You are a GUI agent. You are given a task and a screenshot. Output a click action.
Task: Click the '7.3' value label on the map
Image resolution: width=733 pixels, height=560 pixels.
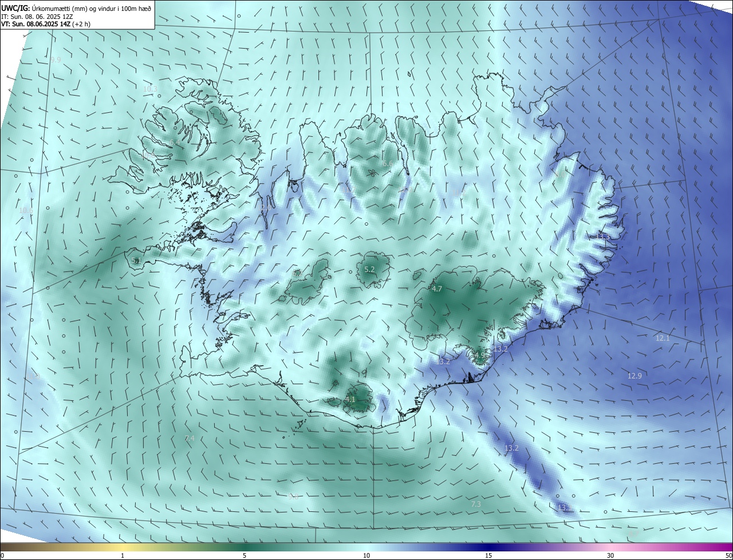click(x=476, y=504)
